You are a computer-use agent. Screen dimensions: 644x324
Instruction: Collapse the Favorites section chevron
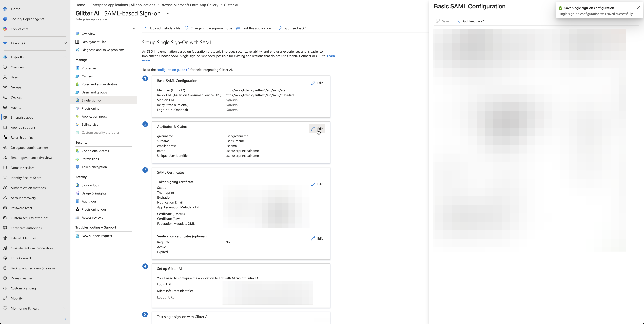point(65,43)
